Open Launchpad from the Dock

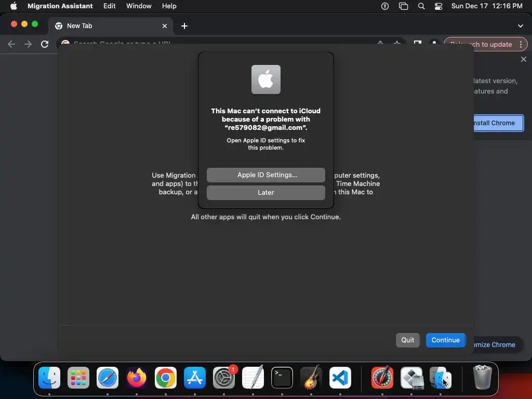[78, 378]
